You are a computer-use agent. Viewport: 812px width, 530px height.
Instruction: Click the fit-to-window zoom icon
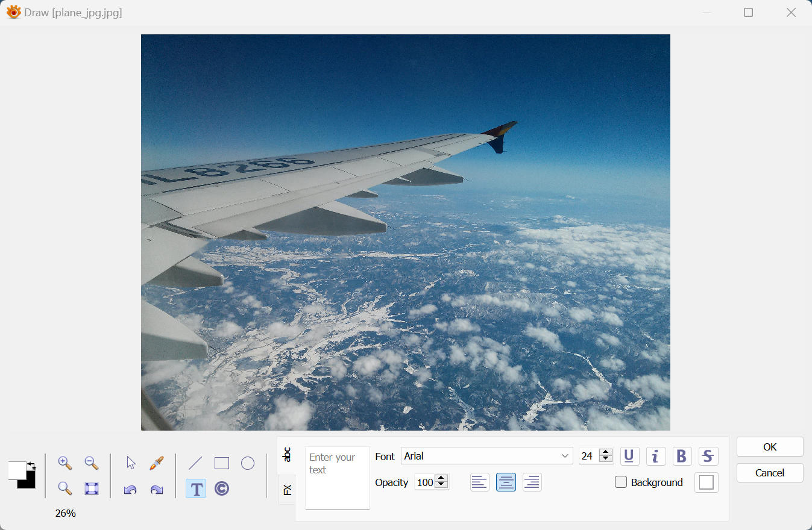pos(91,488)
